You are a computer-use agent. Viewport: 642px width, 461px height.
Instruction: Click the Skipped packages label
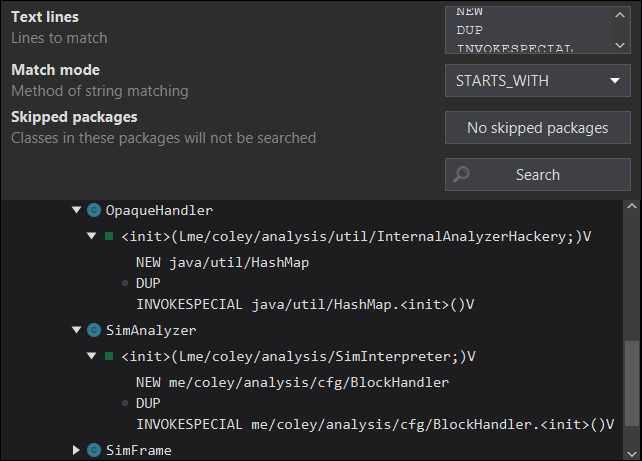[x=74, y=117]
